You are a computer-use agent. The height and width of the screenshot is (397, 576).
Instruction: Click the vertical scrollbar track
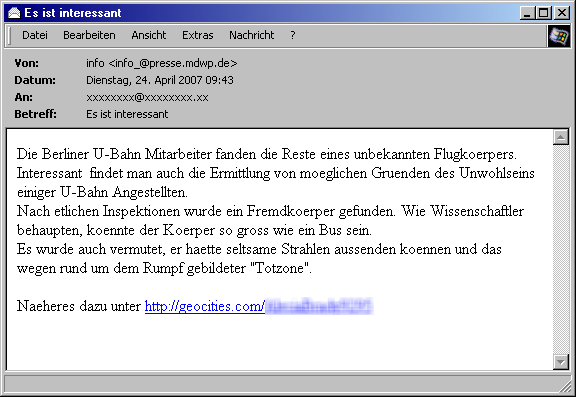561,250
